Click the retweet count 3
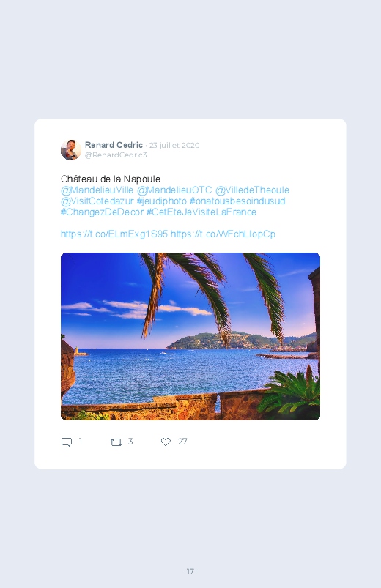The image size is (381, 588). pyautogui.click(x=130, y=442)
